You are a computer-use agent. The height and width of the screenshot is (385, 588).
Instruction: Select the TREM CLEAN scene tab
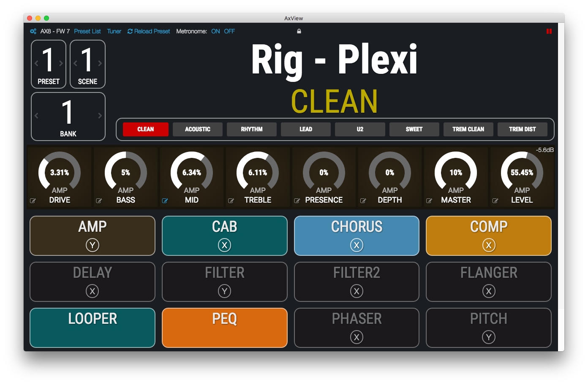point(468,129)
